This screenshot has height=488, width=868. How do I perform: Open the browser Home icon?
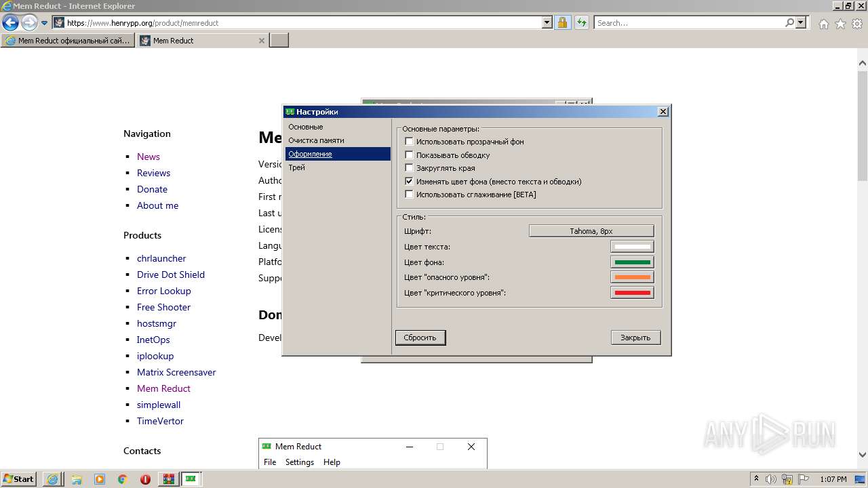(823, 24)
